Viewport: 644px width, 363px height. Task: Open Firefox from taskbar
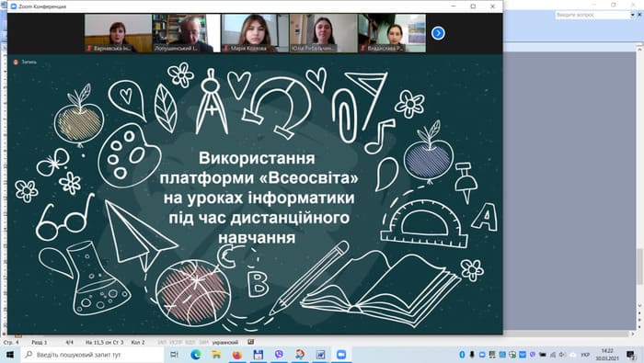237,355
